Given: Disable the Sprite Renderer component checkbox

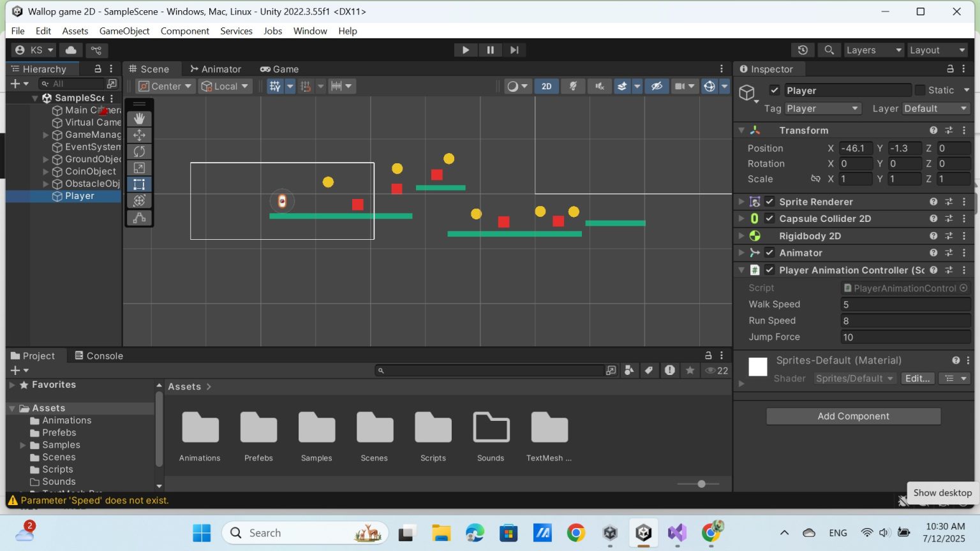Looking at the screenshot, I should (769, 202).
